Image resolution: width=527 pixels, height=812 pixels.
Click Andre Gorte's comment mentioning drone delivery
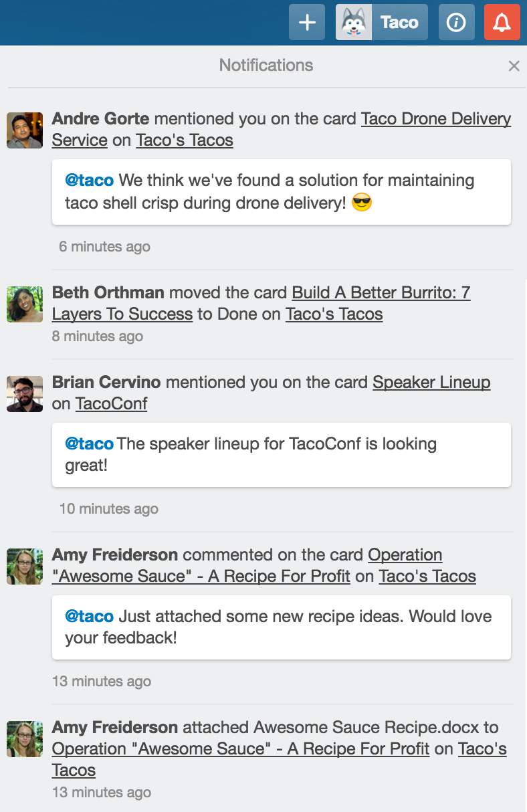[281, 192]
